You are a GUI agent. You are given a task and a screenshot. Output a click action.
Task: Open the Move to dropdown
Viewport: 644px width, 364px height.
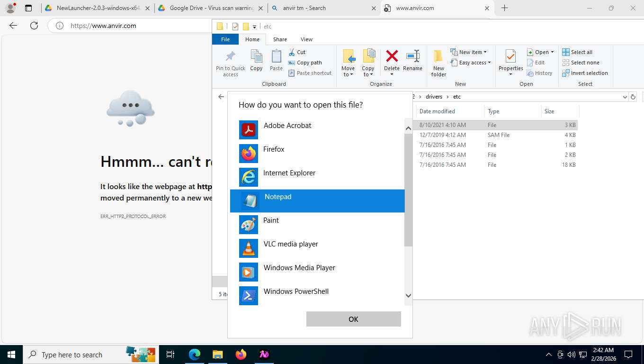[x=348, y=63]
